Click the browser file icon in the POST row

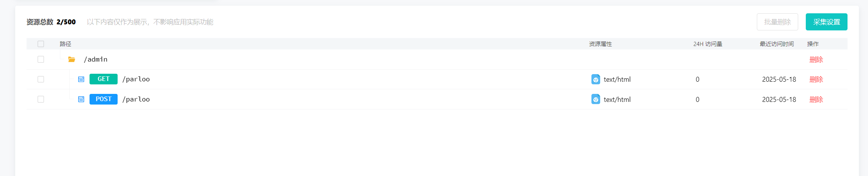tap(596, 99)
